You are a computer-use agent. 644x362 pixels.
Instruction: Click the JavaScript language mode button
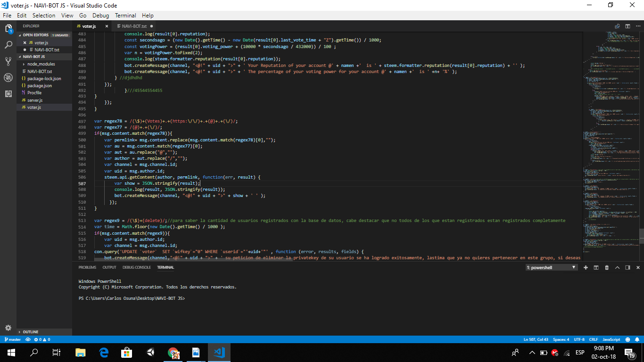point(611,339)
